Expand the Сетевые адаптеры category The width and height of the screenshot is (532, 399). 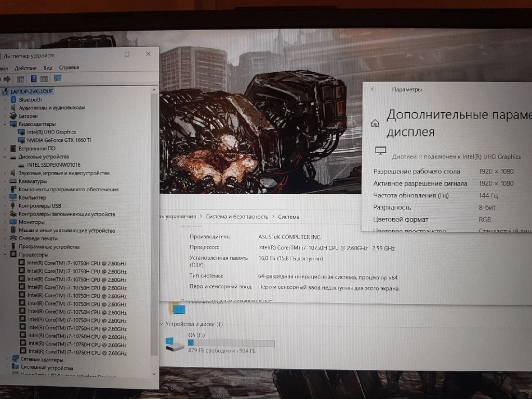click(5, 360)
